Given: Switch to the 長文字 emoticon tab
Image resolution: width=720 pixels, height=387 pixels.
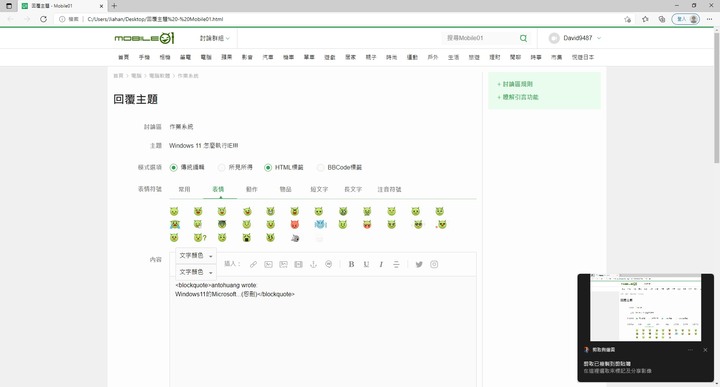Looking at the screenshot, I should pyautogui.click(x=353, y=189).
